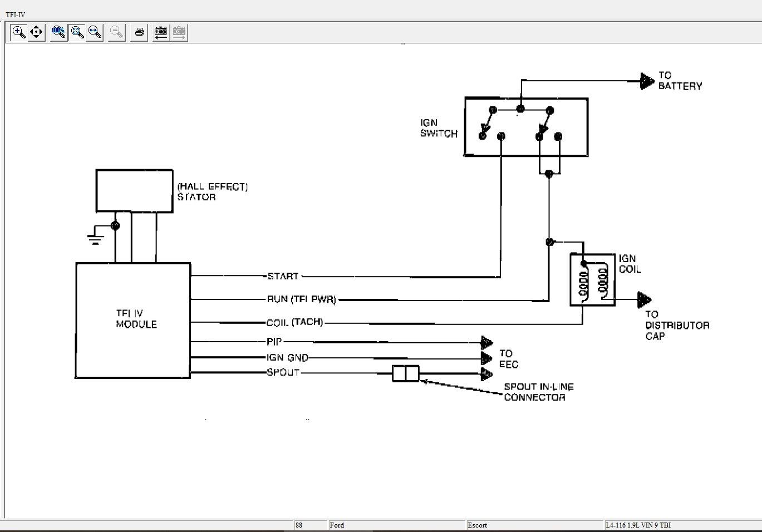Viewport: 762px width, 532px height.
Task: Go to previous image camera icon
Action: pyautogui.click(x=160, y=32)
